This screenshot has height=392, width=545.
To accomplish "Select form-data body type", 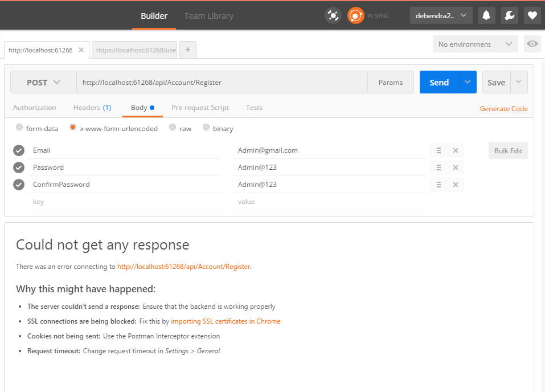I will 19,127.
